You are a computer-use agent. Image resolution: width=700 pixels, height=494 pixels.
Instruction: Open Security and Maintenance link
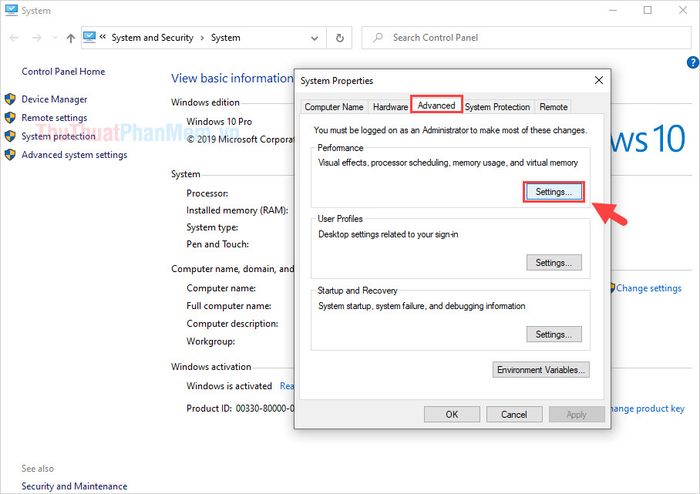[x=74, y=486]
